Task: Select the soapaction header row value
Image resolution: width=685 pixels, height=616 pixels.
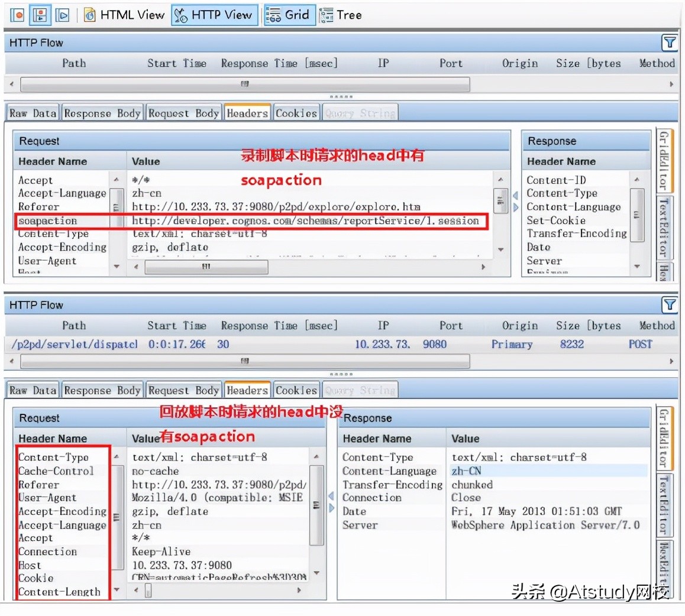Action: pyautogui.click(x=307, y=221)
